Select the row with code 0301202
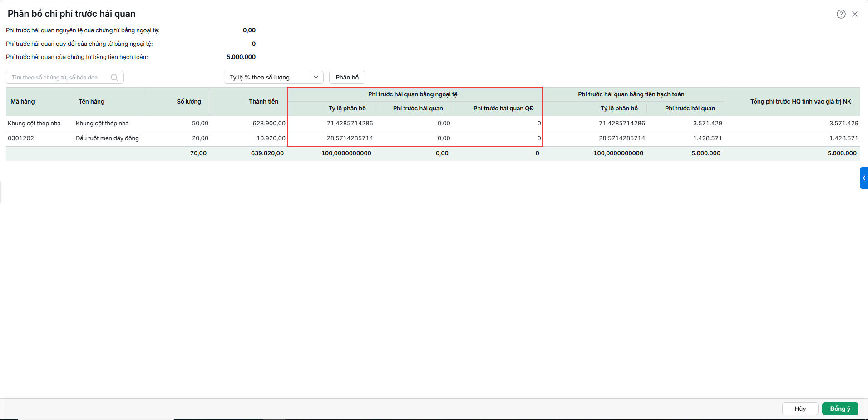Screen dimensions: 868x420 (433, 138)
